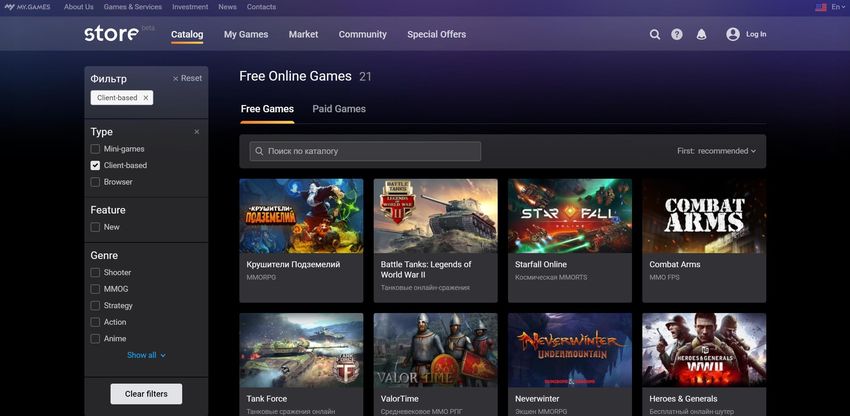Viewport: 850px width, 416px height.
Task: Click the user avatar icon
Action: [733, 34]
